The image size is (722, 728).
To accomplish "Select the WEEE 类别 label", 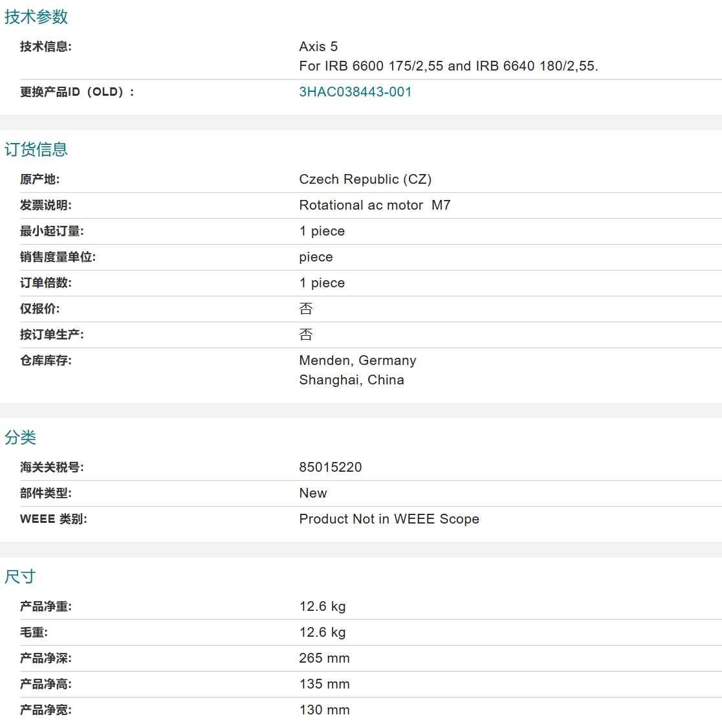I will coord(54,520).
